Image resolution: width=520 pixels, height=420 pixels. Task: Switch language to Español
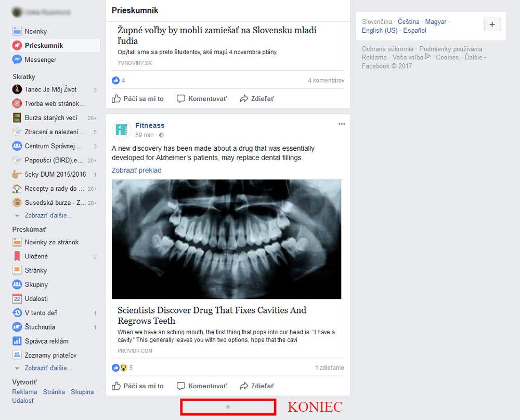414,31
